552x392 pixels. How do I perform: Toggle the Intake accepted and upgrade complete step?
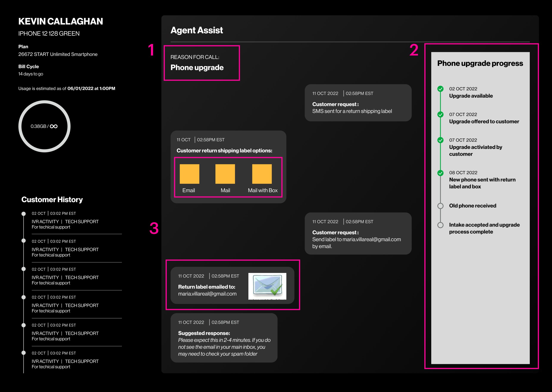441,225
